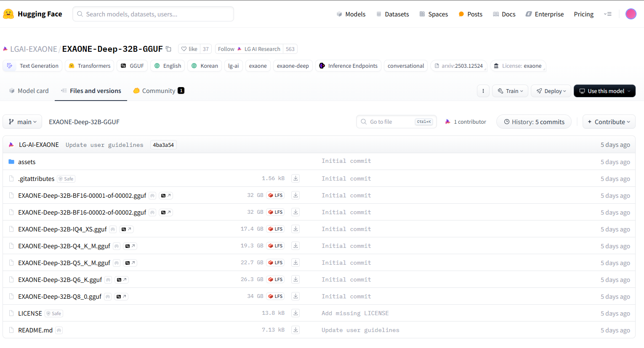Select the Files and versions tab
644x348 pixels.
(x=91, y=90)
